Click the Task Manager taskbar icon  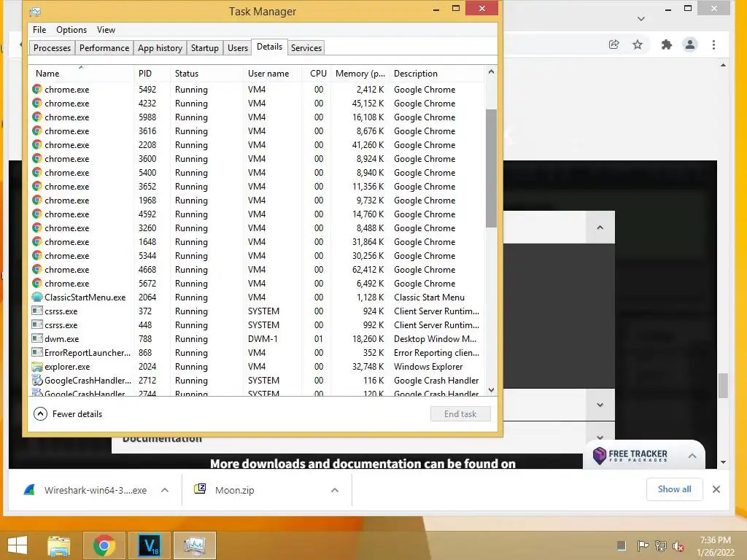tap(194, 545)
